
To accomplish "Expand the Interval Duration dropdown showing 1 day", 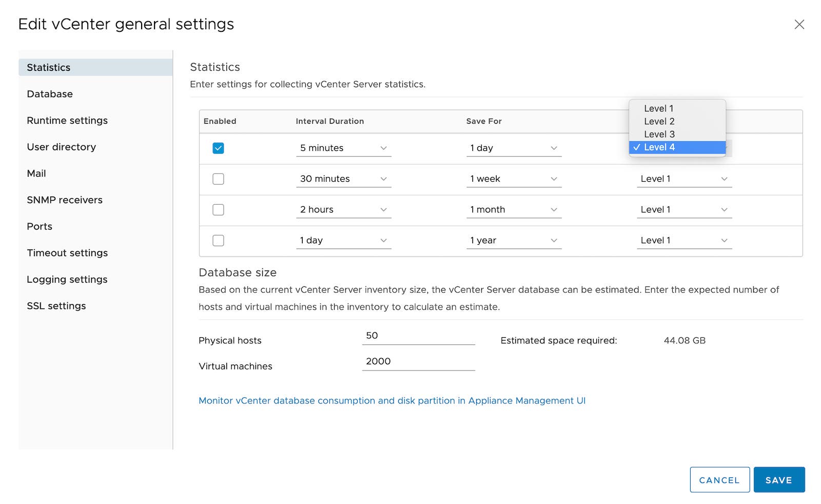I will coord(344,240).
